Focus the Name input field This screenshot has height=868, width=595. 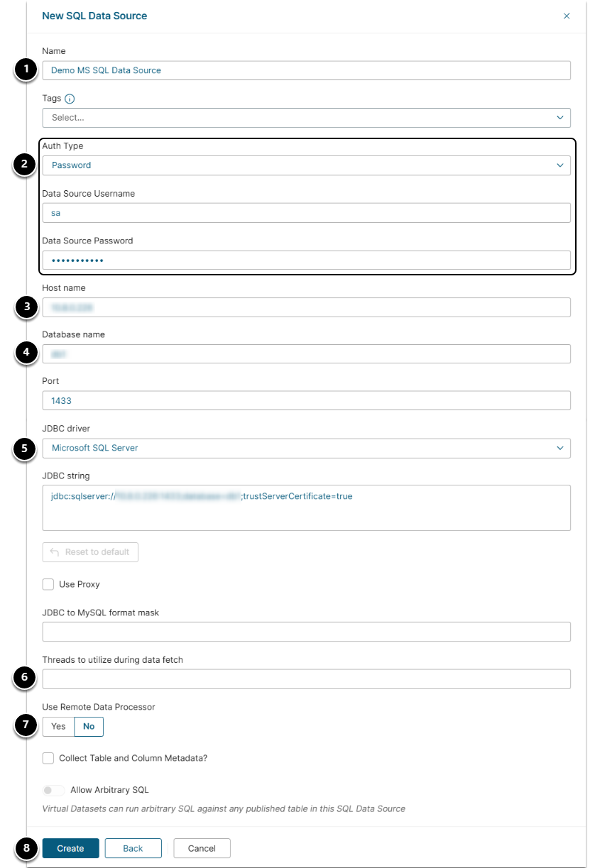coord(306,70)
